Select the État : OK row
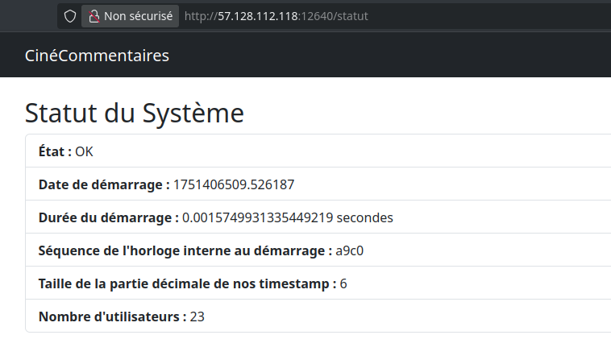The width and height of the screenshot is (611, 364). pos(318,151)
